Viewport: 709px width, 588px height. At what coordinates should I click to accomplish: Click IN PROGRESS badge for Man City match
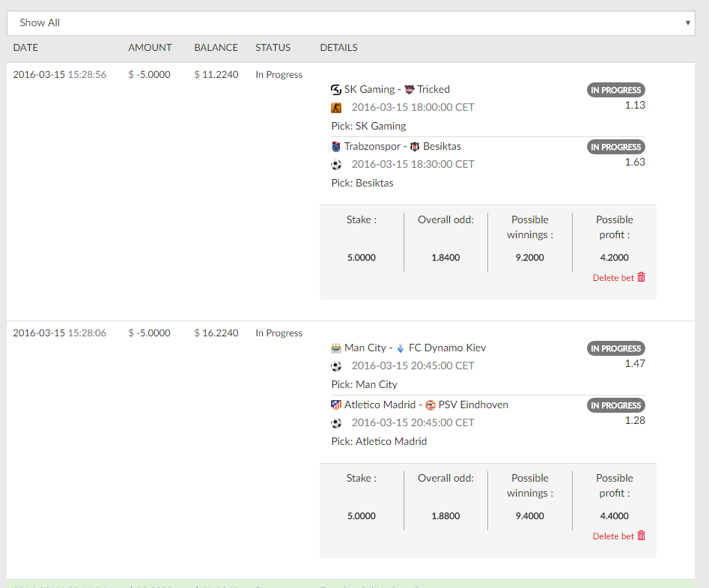point(616,348)
